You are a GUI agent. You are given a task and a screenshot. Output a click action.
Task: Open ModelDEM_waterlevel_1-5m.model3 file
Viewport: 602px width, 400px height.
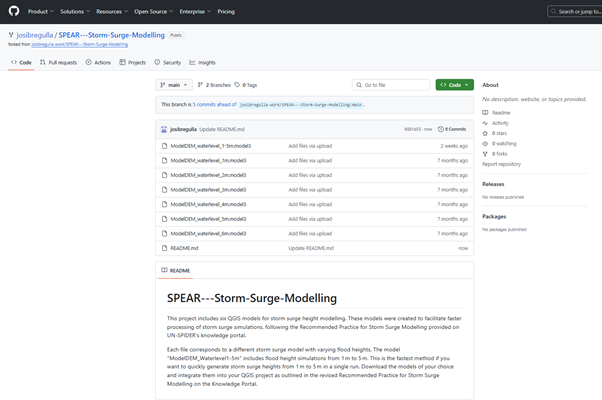[x=211, y=146]
